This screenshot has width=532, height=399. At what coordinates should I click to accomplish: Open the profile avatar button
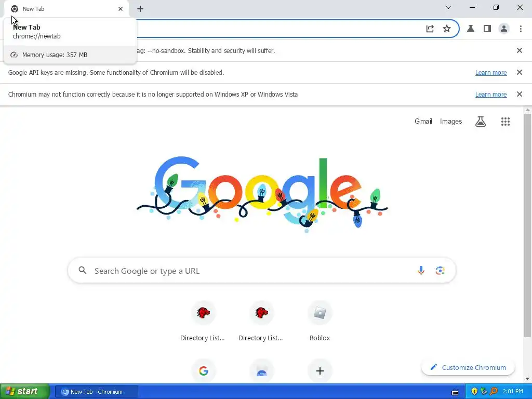click(504, 29)
